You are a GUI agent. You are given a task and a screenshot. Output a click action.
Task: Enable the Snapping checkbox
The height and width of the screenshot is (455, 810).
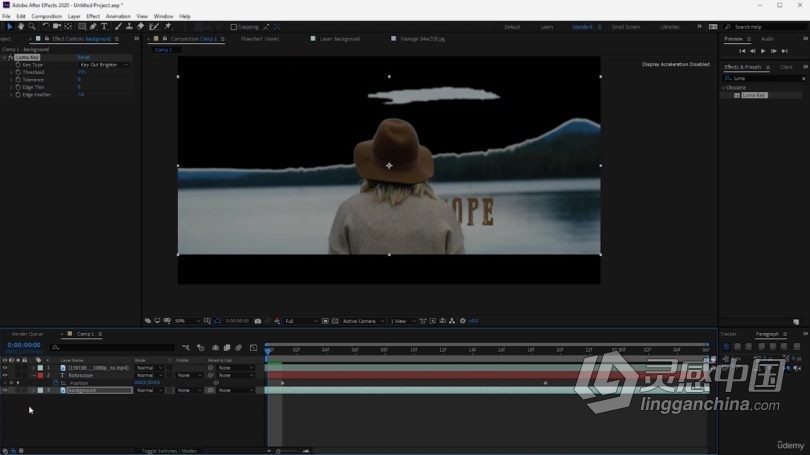click(x=233, y=27)
